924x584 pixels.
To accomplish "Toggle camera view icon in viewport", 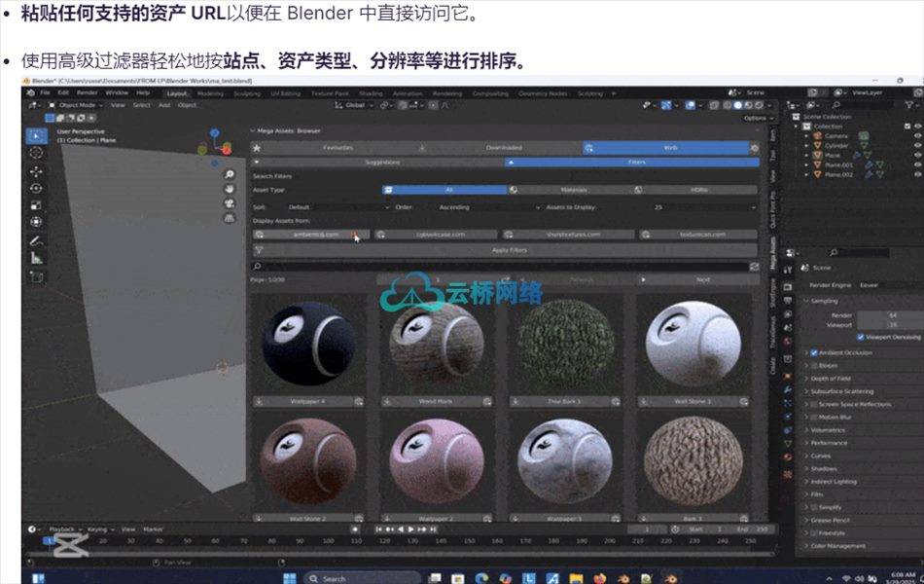I will tap(230, 203).
